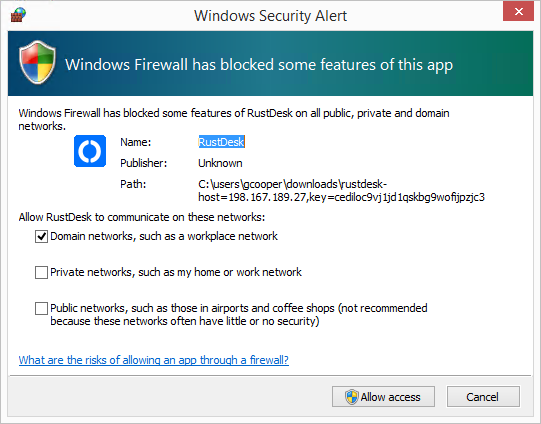This screenshot has height=424, width=541.
Task: Click the firewall icon in title bar
Action: click(18, 15)
